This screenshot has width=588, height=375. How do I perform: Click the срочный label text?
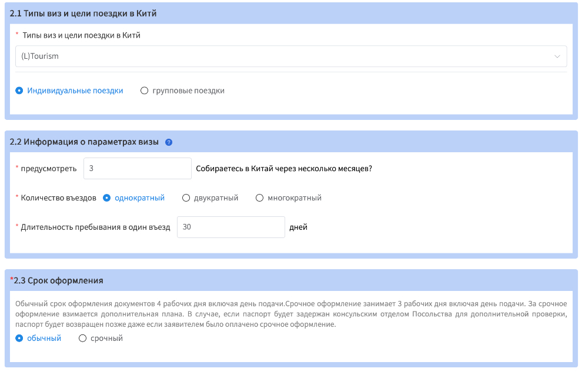pyautogui.click(x=106, y=338)
